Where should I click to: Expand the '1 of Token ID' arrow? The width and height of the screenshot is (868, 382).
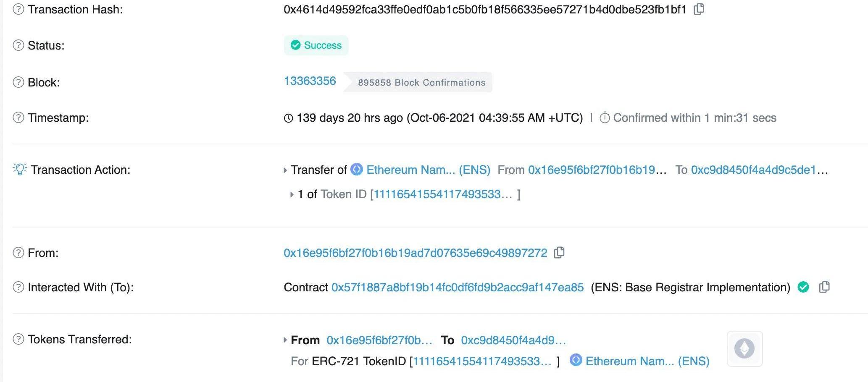point(292,194)
